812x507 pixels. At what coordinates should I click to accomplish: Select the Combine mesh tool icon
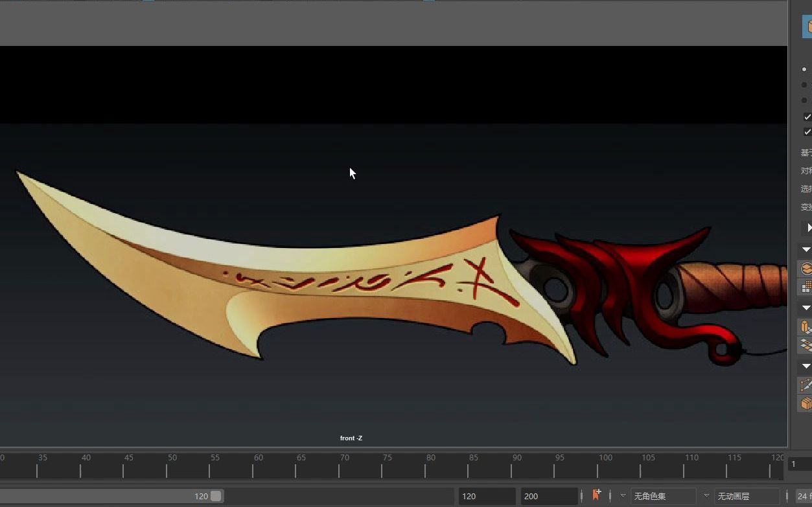click(x=807, y=269)
